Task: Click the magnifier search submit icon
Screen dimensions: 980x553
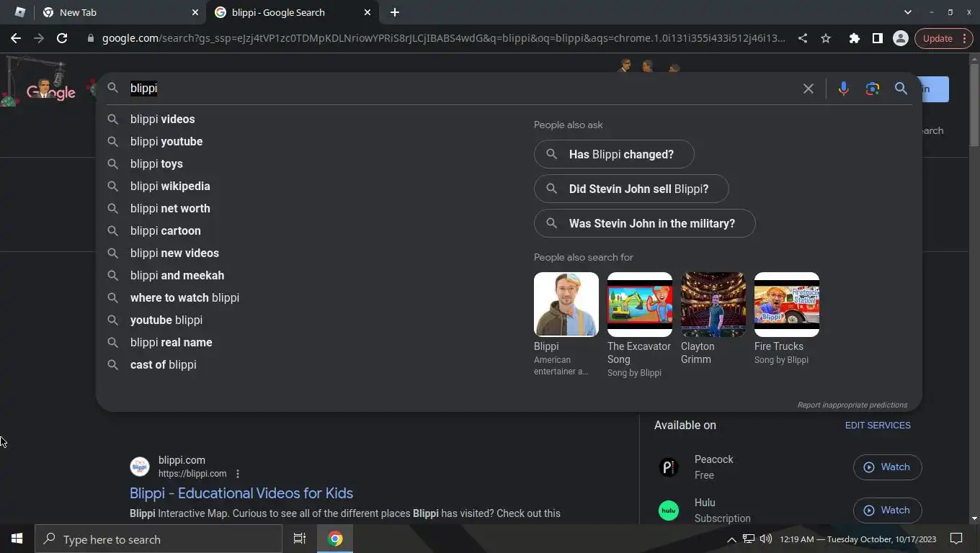Action: click(901, 88)
